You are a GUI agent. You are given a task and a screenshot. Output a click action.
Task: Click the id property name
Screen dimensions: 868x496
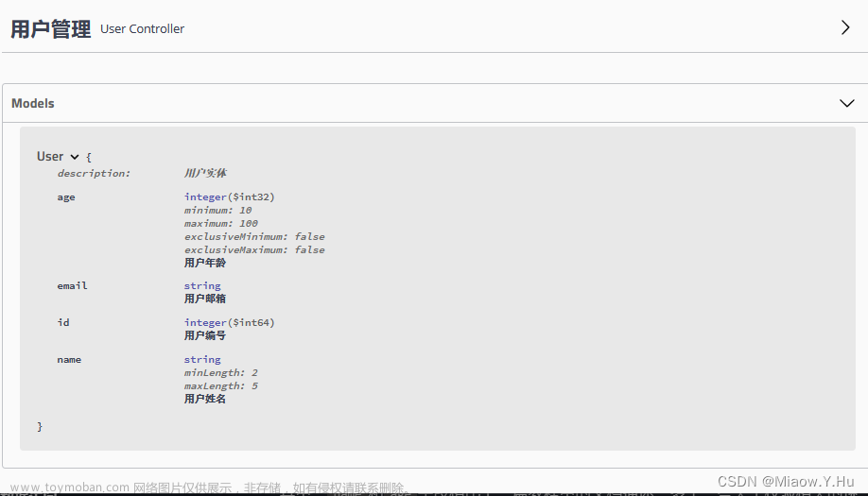(63, 322)
